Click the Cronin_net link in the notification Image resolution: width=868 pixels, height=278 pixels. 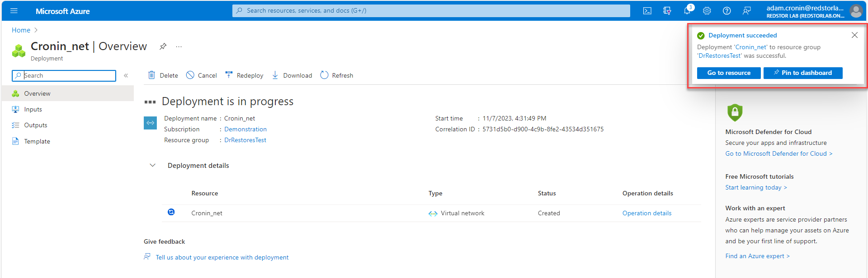coord(751,47)
